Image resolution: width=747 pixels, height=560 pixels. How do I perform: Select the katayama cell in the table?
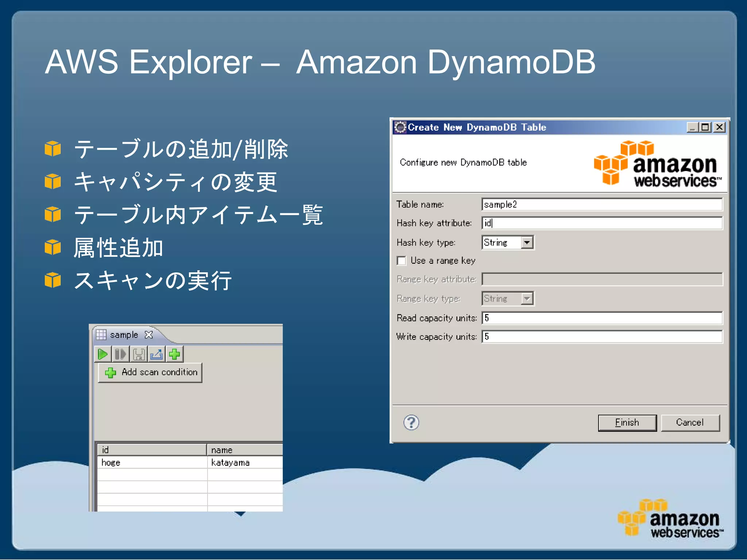245,462
